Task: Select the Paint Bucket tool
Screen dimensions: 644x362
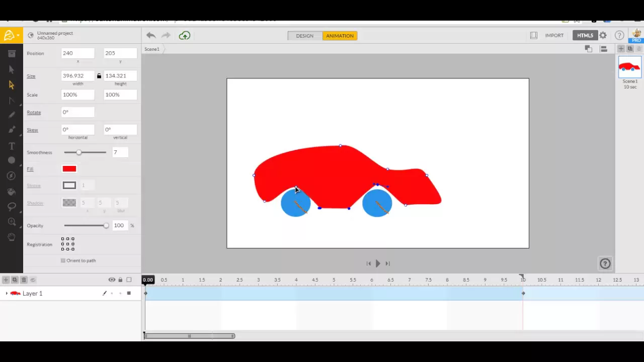Action: point(12,192)
